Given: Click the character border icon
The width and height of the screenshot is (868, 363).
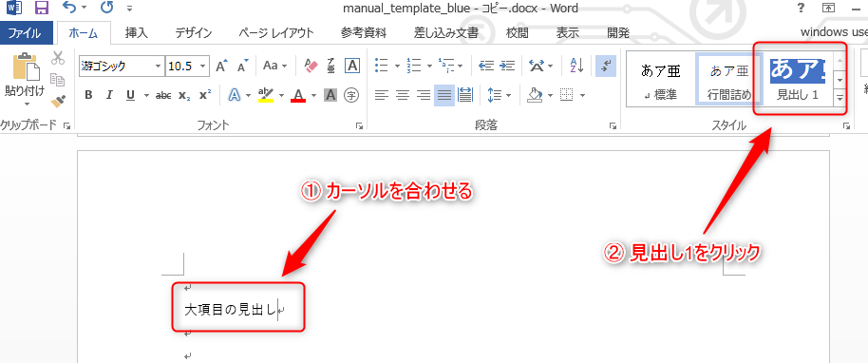Looking at the screenshot, I should click(x=352, y=66).
